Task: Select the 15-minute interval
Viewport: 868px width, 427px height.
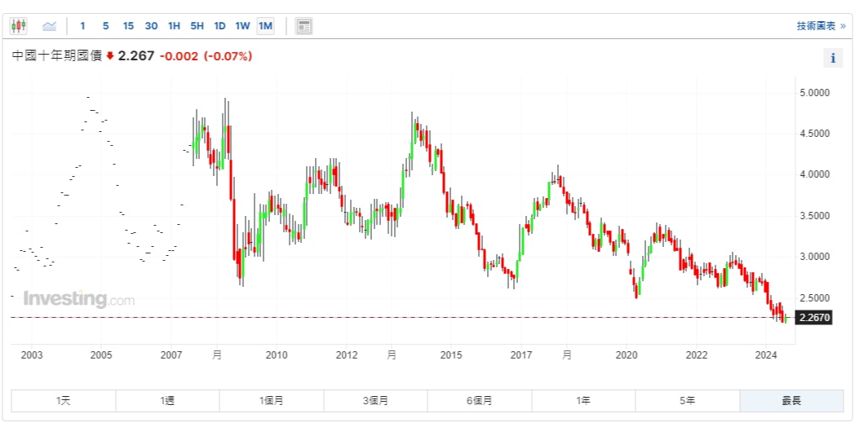Action: coord(128,26)
